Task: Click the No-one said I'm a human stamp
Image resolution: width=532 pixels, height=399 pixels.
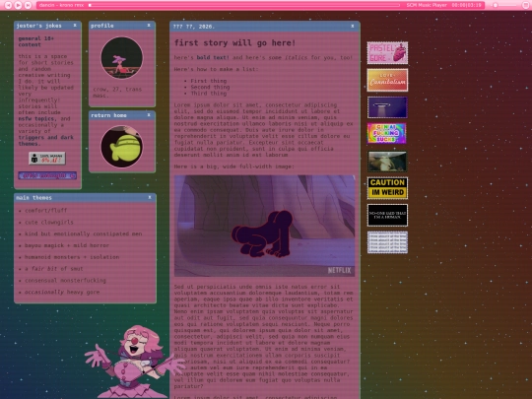Action: [387, 215]
